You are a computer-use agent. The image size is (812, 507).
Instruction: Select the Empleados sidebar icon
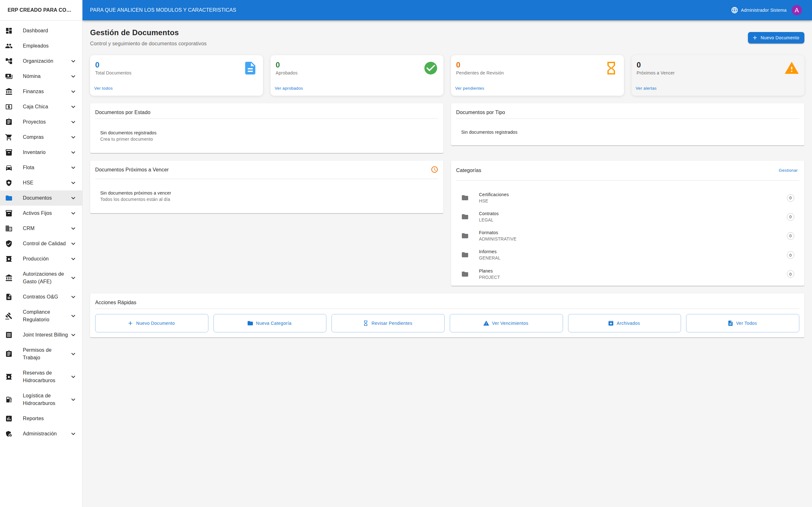9,46
